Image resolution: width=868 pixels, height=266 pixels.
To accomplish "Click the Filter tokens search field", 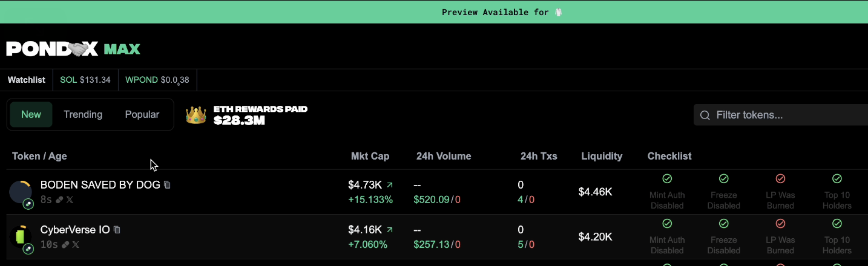I will point(787,115).
